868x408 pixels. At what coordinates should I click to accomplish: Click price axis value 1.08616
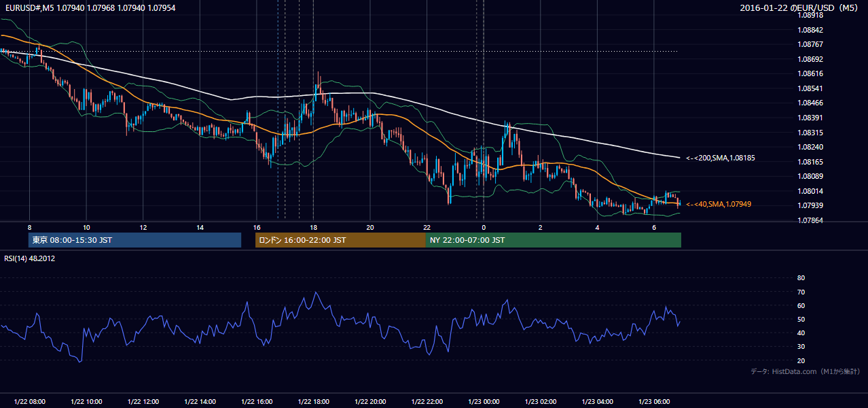coord(810,73)
